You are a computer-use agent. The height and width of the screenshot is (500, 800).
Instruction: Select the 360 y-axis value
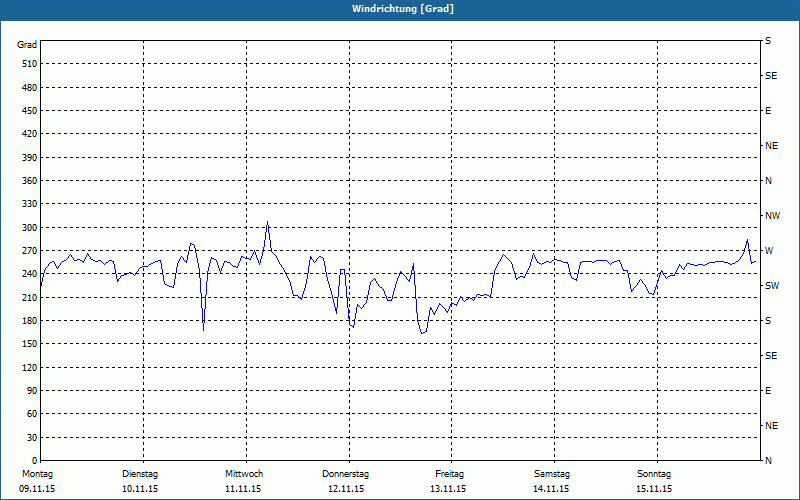point(30,181)
